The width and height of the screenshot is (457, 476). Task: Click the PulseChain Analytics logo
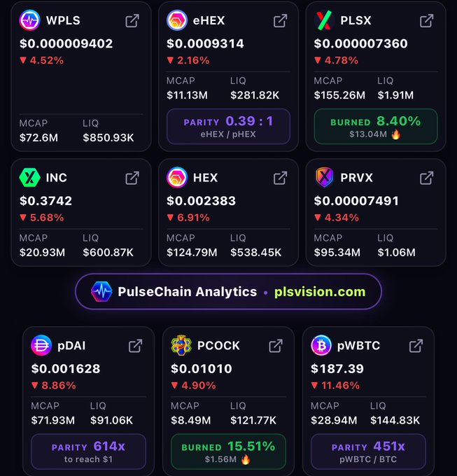click(101, 291)
